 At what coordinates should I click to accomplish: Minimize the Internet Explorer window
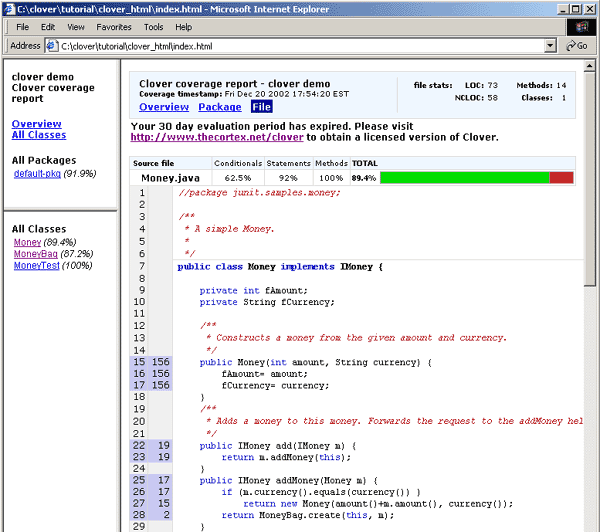click(x=562, y=9)
